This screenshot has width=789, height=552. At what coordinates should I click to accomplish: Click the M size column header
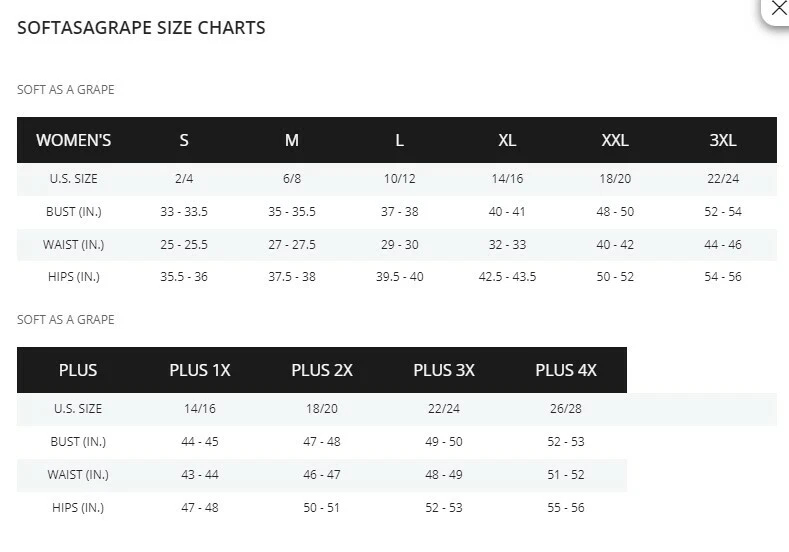coord(291,140)
